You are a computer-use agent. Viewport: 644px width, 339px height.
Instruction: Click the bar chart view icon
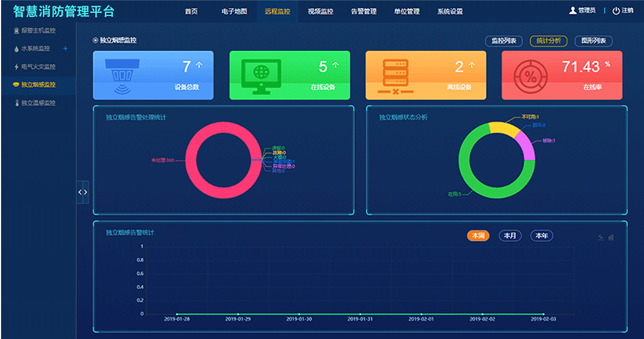(611, 238)
